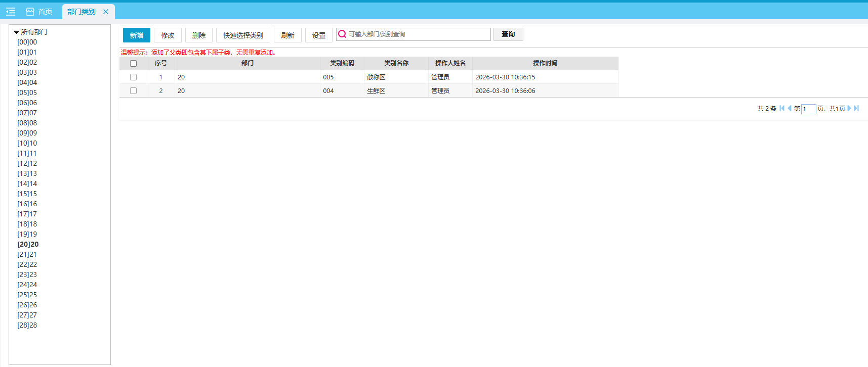
Task: Go to previous page arrow
Action: [x=789, y=108]
